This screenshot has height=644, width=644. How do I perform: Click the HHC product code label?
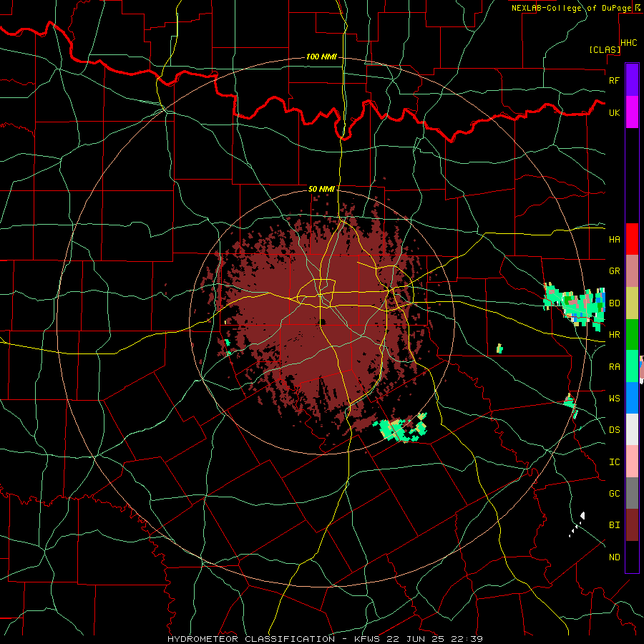tap(629, 43)
